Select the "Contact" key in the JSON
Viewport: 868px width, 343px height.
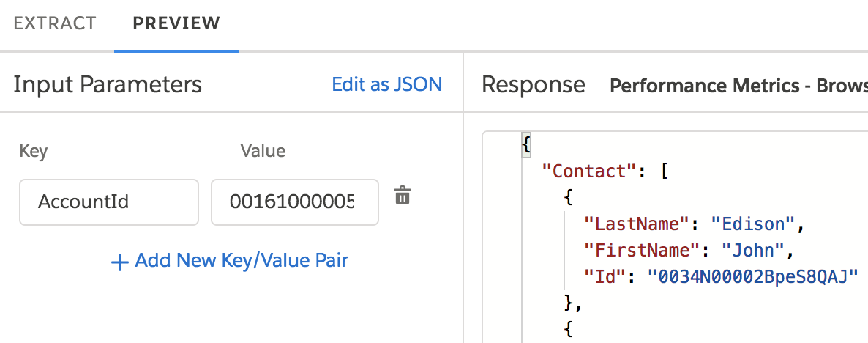tap(590, 171)
